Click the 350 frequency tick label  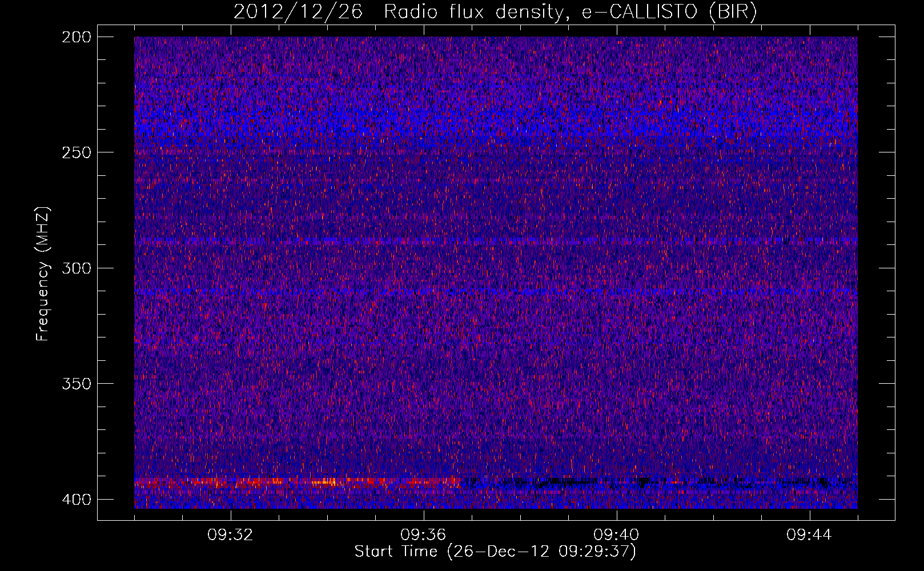(77, 384)
